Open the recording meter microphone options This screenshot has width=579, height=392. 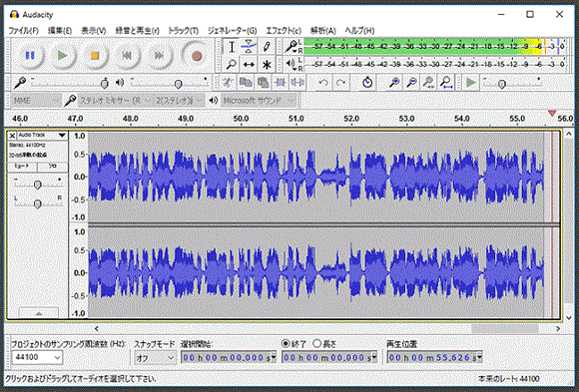click(291, 47)
